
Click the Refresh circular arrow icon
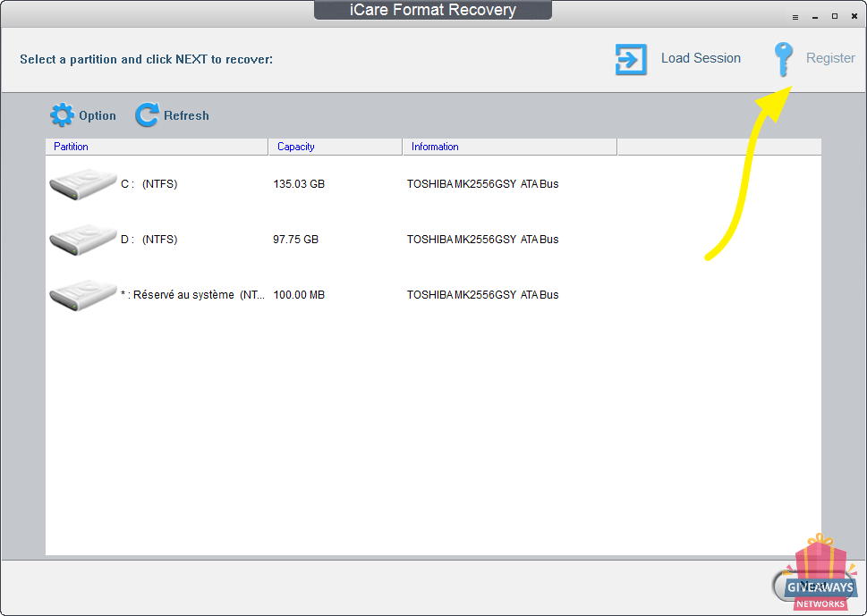click(147, 115)
